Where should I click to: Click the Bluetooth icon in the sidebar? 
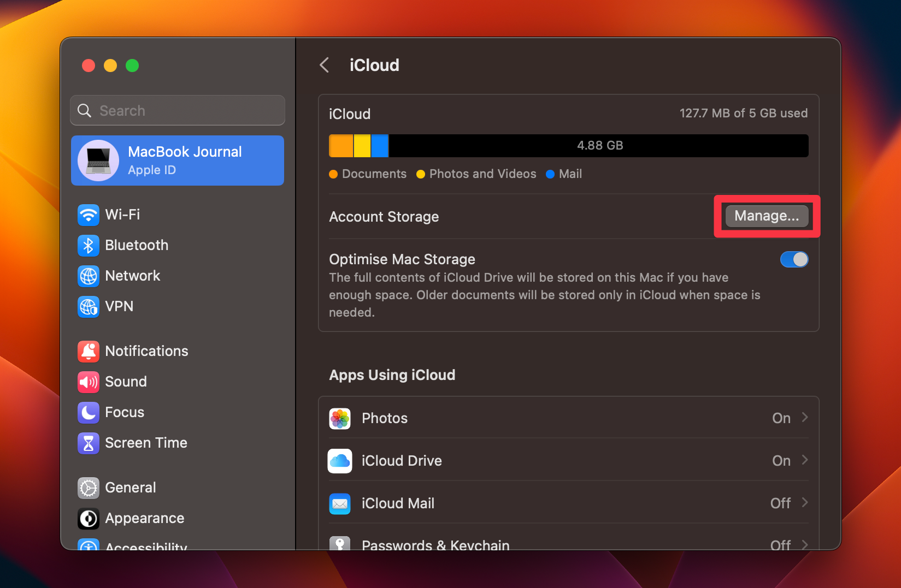[88, 245]
